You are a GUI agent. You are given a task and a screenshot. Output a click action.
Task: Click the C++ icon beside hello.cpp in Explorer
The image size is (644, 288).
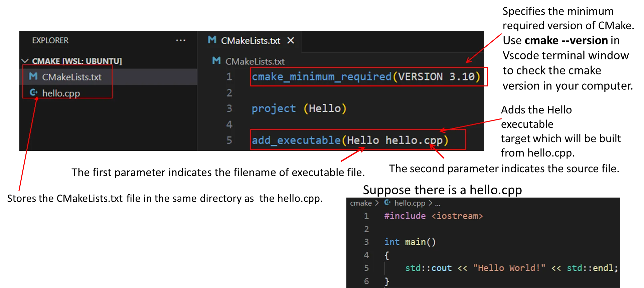[x=33, y=92]
